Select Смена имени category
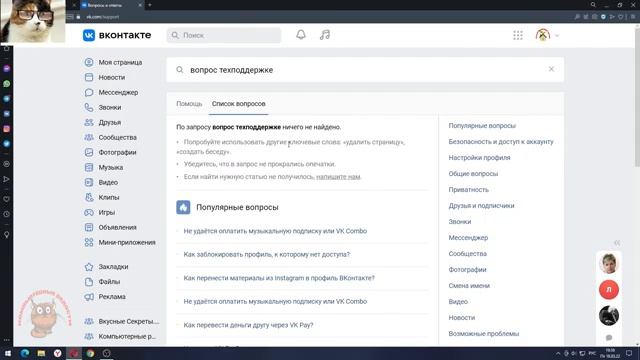640x360 pixels. [x=469, y=286]
